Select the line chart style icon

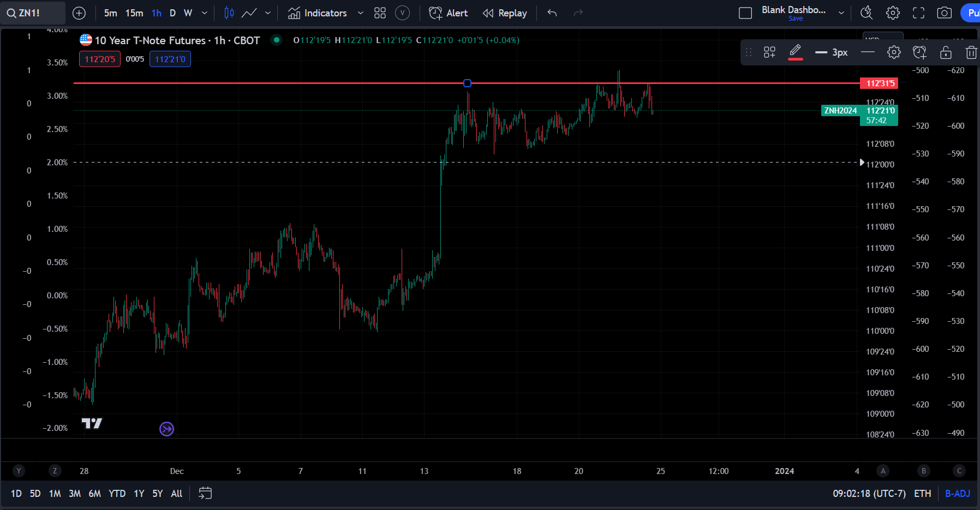coord(249,13)
